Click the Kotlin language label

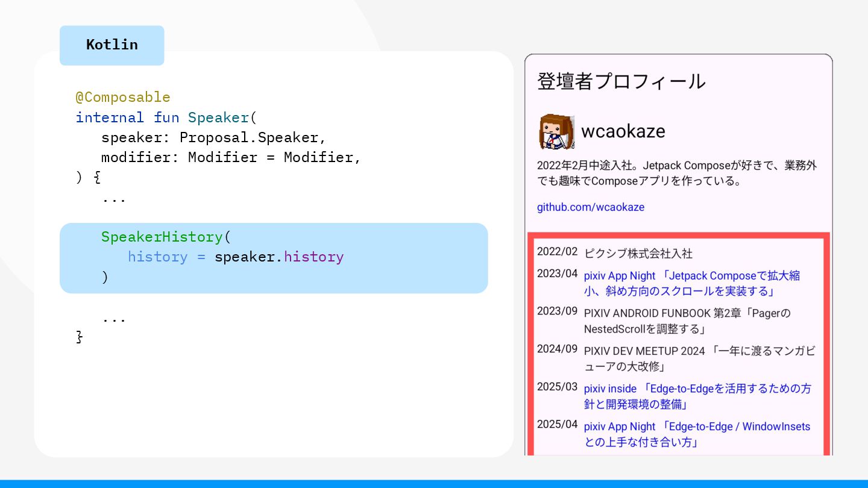click(x=112, y=45)
